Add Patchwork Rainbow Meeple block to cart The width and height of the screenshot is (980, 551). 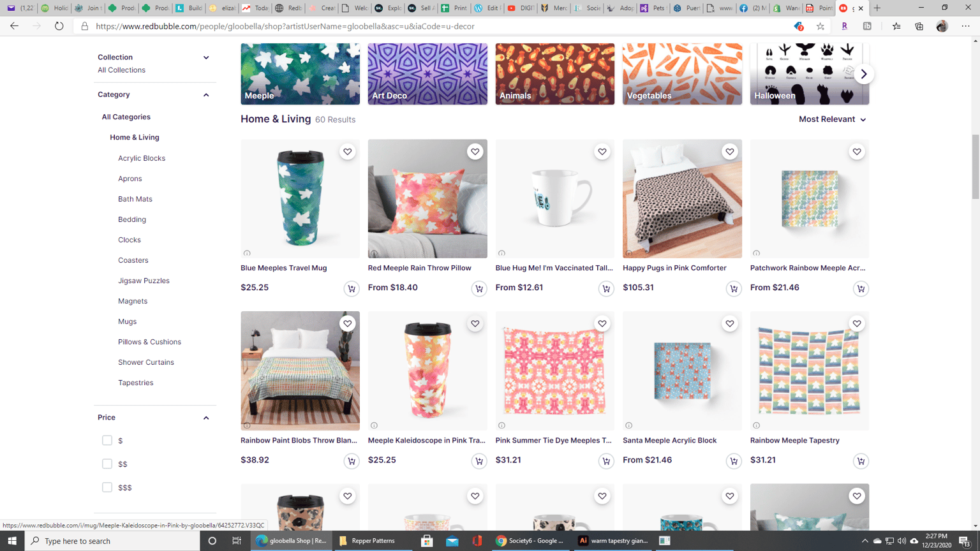coord(861,289)
